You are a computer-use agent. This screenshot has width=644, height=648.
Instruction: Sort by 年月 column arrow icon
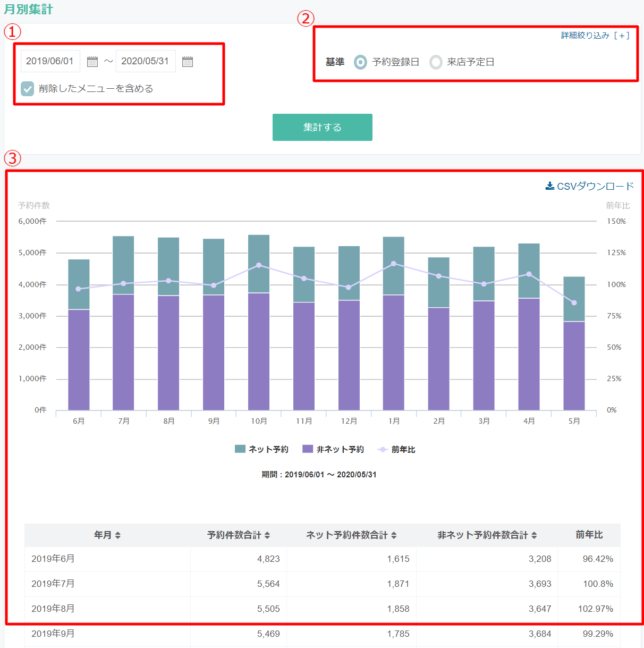(118, 535)
